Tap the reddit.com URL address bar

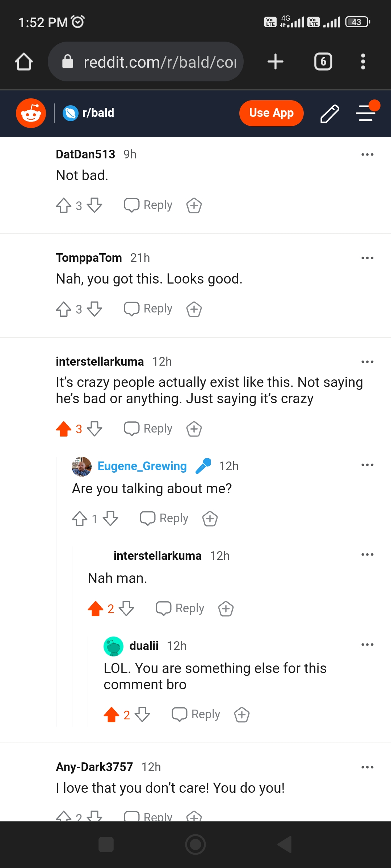tap(146, 61)
